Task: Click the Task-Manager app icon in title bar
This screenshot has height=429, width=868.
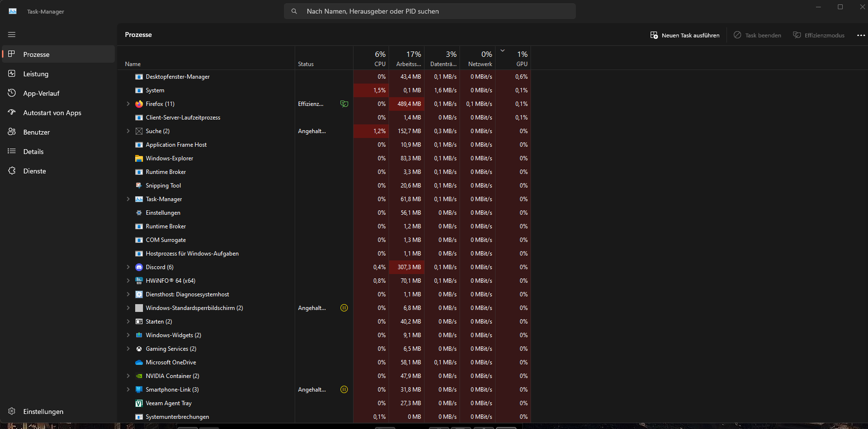Action: (13, 11)
